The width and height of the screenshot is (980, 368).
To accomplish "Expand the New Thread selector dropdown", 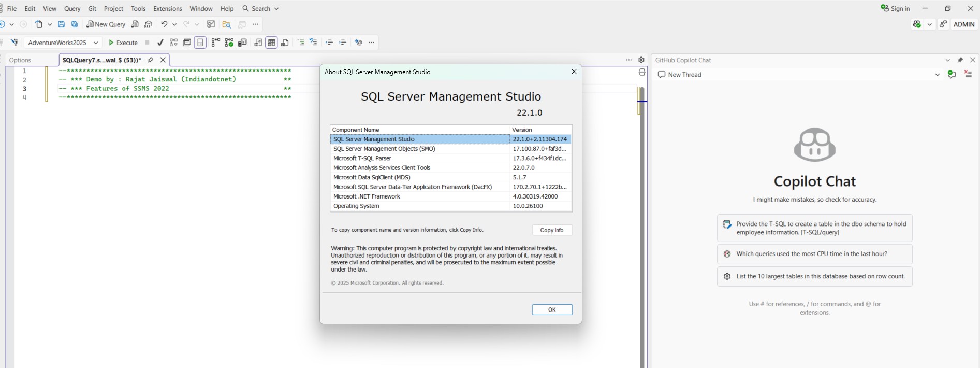I will pyautogui.click(x=937, y=75).
